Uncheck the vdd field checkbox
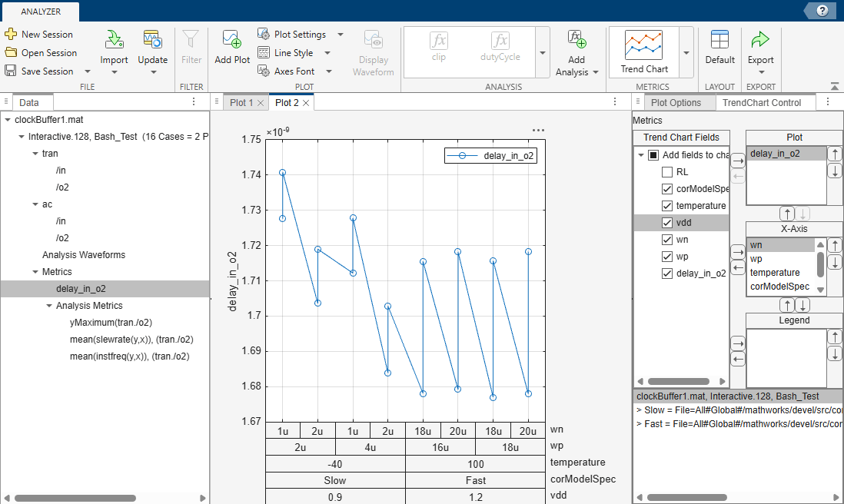This screenshot has width=844, height=504. tap(667, 223)
